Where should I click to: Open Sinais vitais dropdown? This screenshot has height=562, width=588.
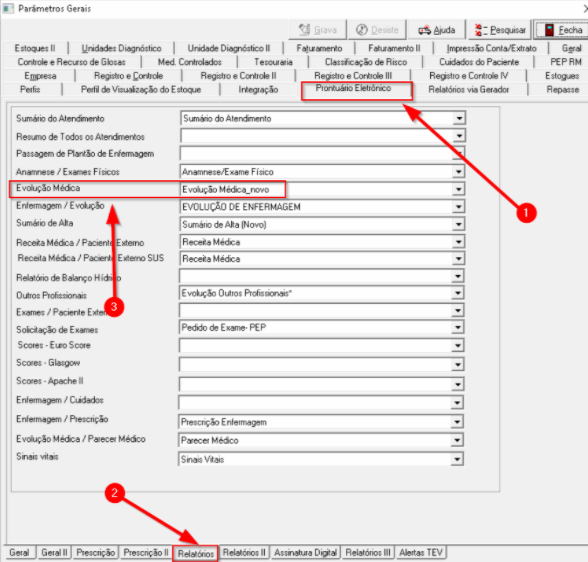coord(457,459)
